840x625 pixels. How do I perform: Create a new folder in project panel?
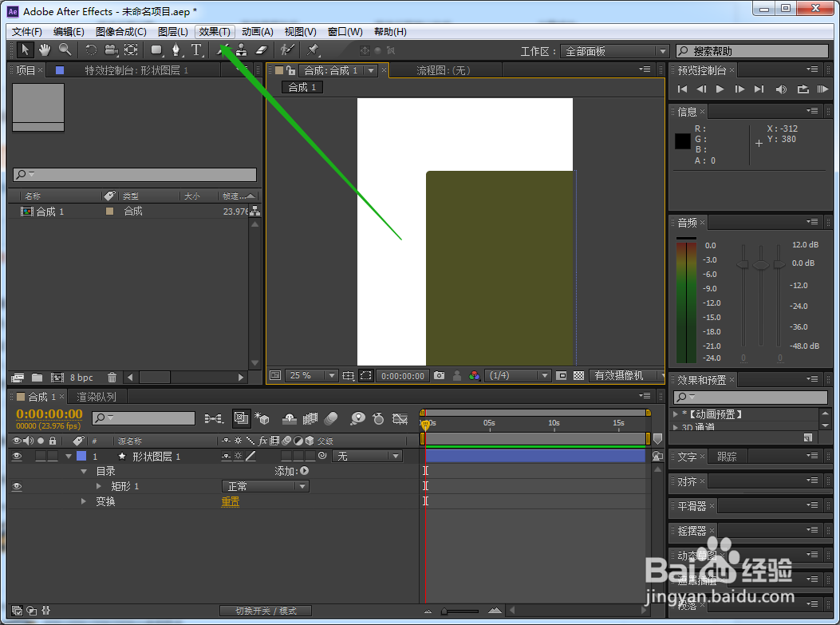(x=37, y=378)
